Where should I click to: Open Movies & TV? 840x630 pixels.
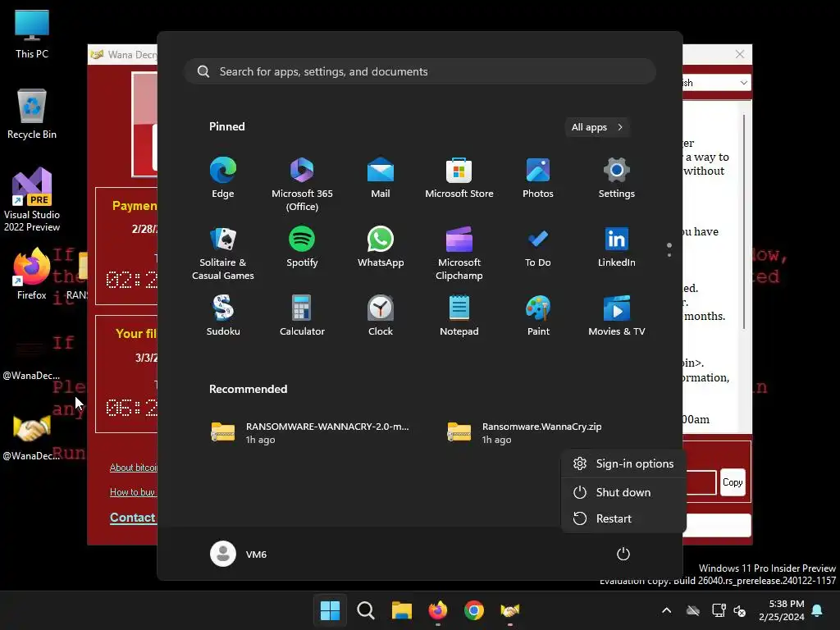click(x=617, y=316)
